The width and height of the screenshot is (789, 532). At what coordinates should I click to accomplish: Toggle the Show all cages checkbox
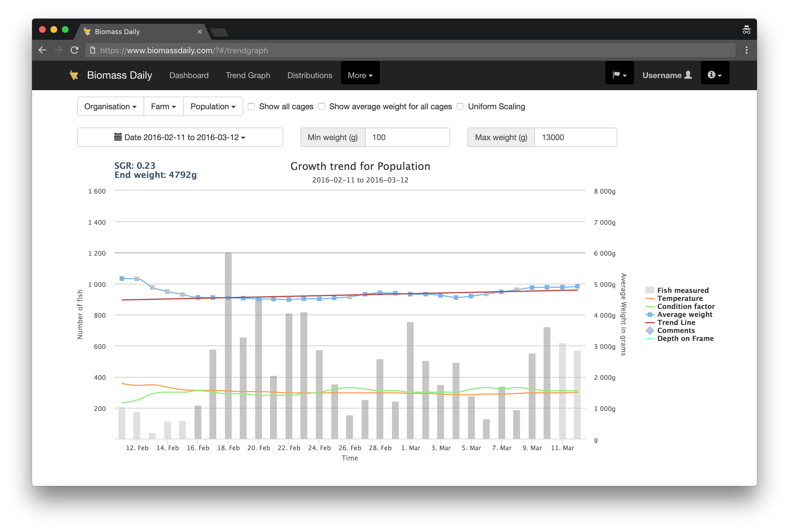coord(251,106)
